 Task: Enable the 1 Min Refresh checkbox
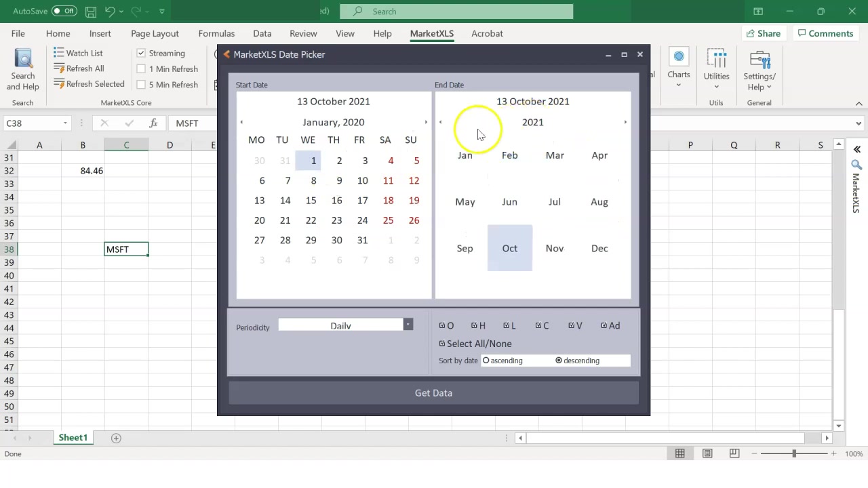(x=141, y=68)
